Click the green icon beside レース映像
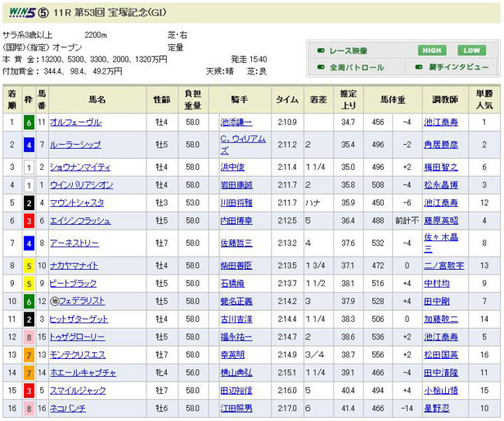 tap(320, 50)
